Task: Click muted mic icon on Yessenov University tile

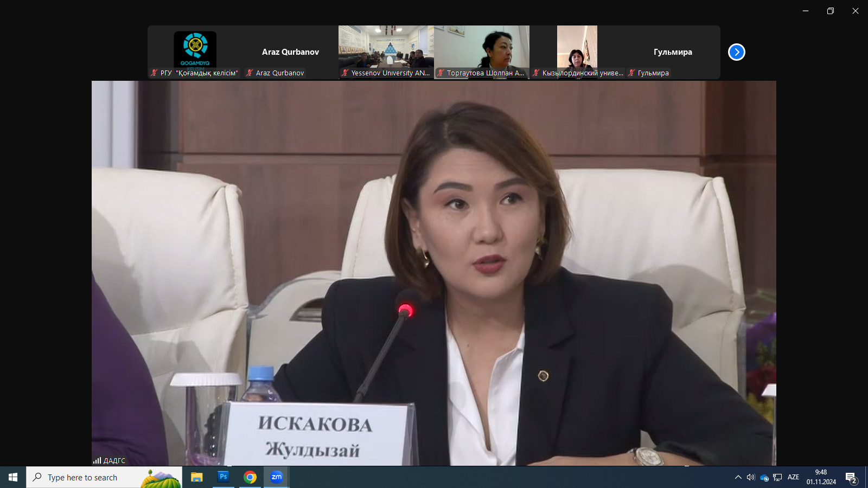Action: point(345,73)
